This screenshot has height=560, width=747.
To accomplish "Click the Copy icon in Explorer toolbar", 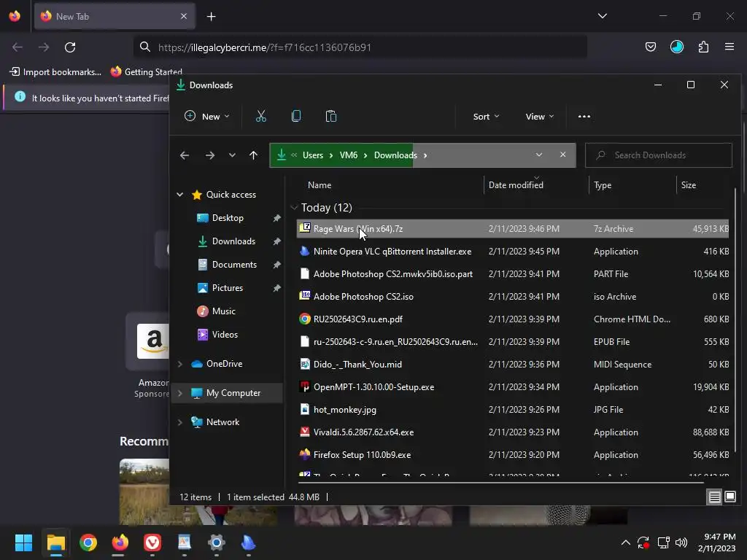I will (x=296, y=116).
